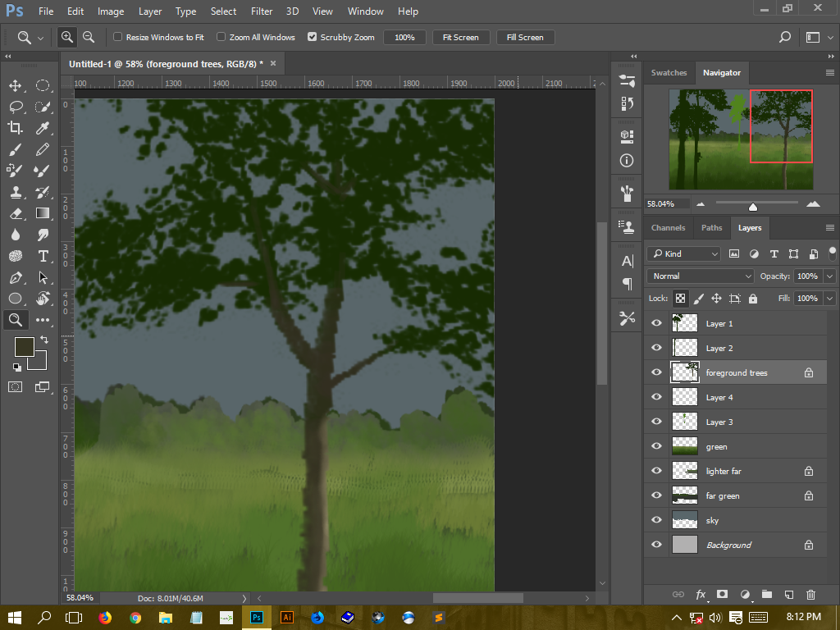
Task: Select the Smudge tool
Action: click(43, 235)
